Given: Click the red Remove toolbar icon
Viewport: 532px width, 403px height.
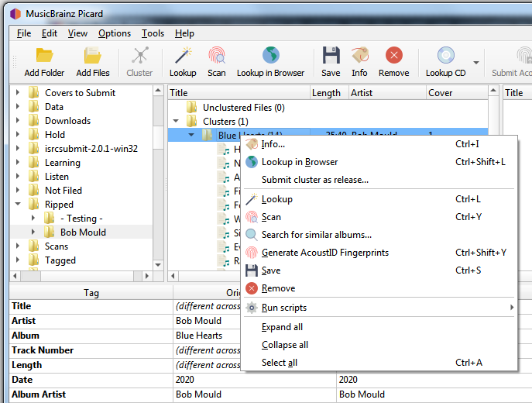Looking at the screenshot, I should (x=394, y=55).
